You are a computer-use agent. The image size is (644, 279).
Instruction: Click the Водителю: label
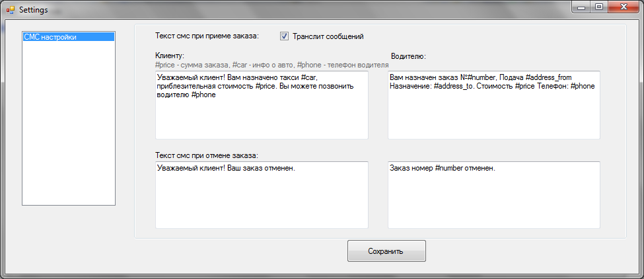pyautogui.click(x=408, y=57)
